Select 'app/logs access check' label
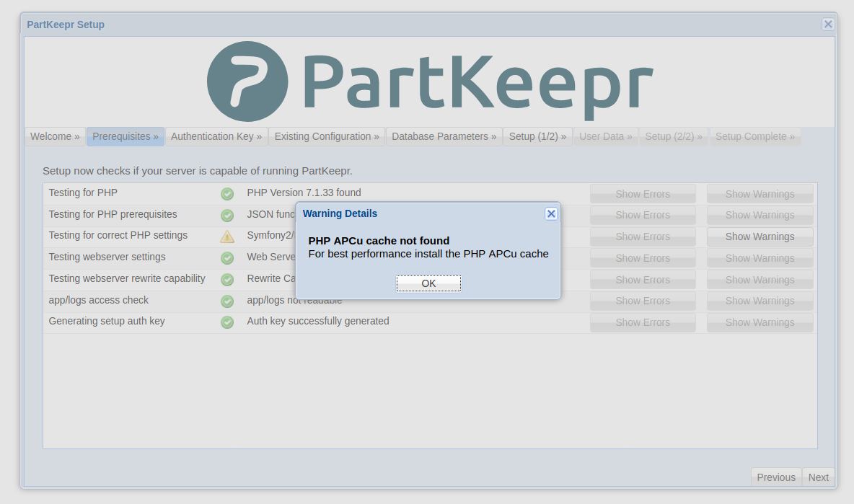Image resolution: width=854 pixels, height=504 pixels. pyautogui.click(x=99, y=300)
